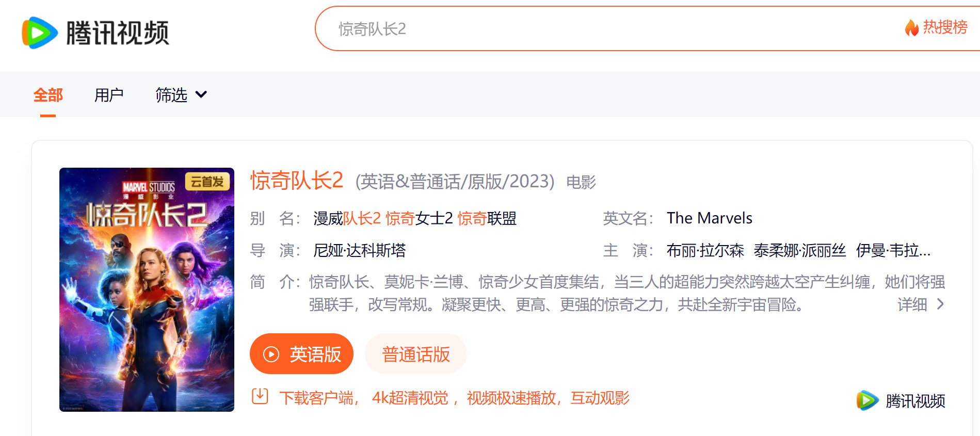This screenshot has height=436, width=980.
Task: Open actor 布丽·拉尔森 link
Action: click(x=705, y=250)
